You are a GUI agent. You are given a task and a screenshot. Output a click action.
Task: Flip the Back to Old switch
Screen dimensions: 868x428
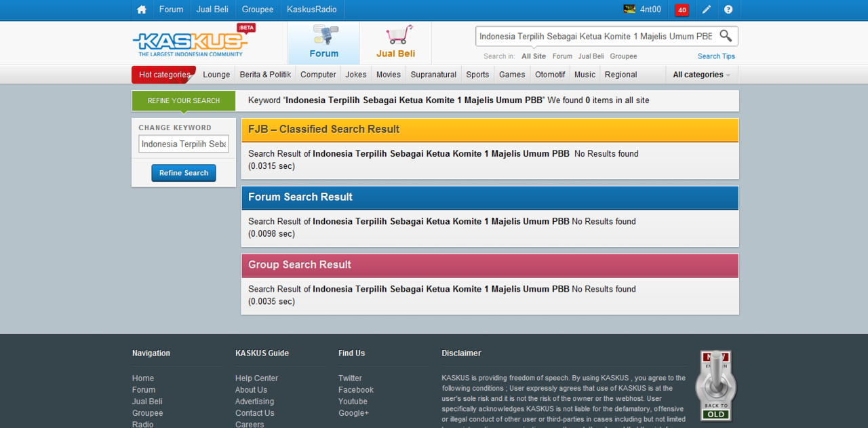click(x=715, y=385)
